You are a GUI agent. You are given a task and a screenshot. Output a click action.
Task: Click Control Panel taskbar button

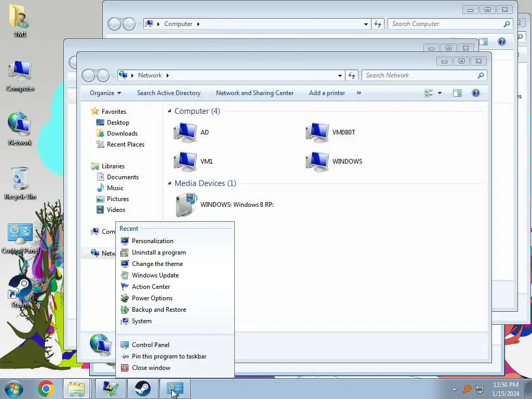[175, 389]
